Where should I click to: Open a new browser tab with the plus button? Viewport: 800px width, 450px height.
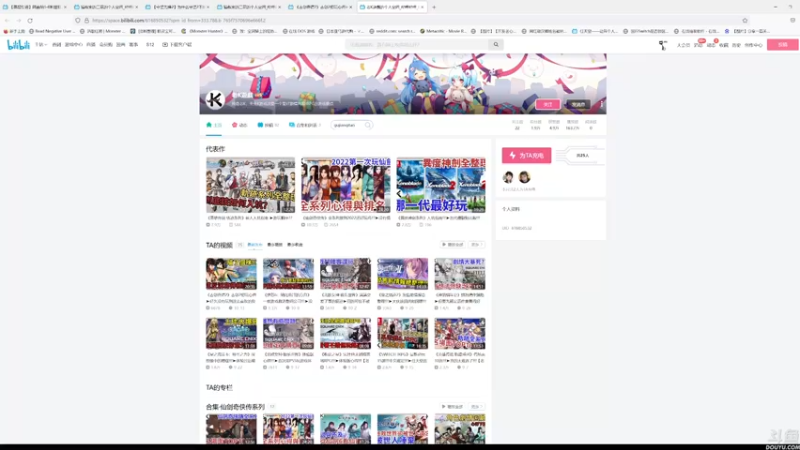pos(434,7)
